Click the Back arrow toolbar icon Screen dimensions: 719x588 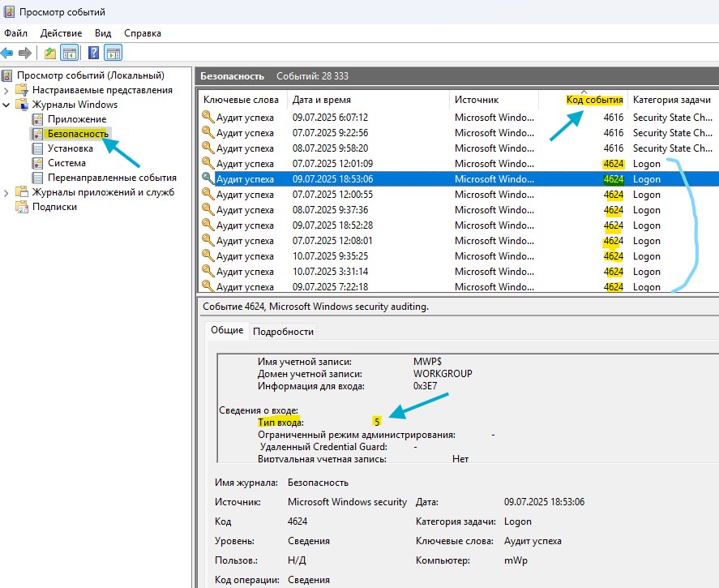pos(6,53)
